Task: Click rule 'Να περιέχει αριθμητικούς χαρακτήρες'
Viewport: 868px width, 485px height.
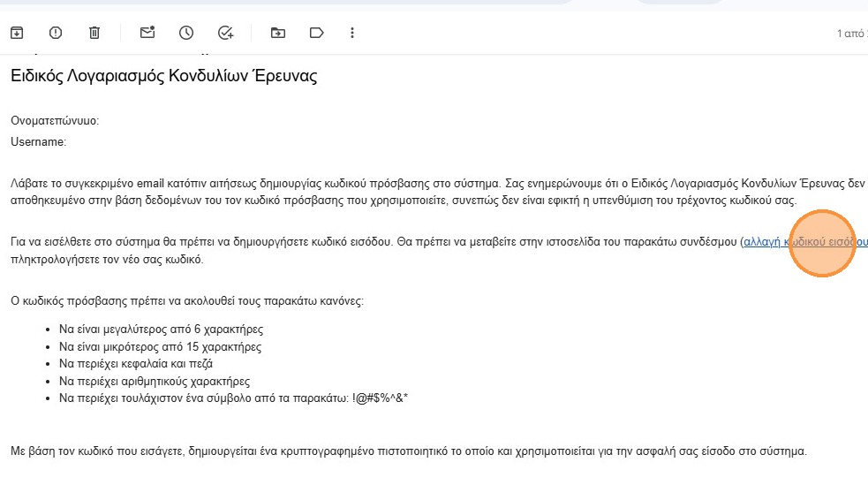Action: pos(155,382)
